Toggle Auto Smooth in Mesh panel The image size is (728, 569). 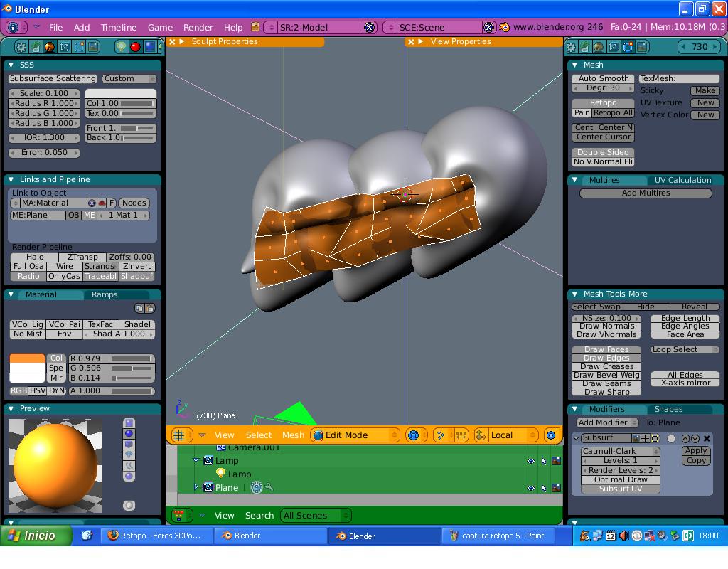pyautogui.click(x=604, y=78)
